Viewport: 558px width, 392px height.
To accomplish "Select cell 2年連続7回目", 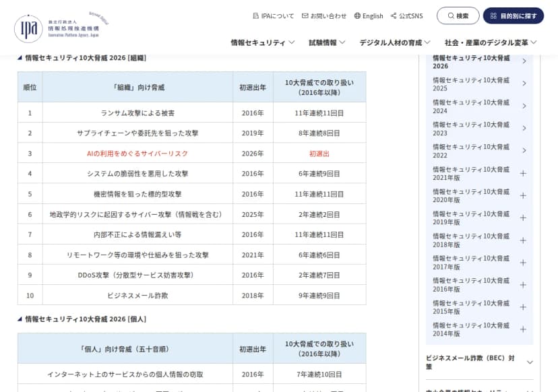I will coord(319,275).
